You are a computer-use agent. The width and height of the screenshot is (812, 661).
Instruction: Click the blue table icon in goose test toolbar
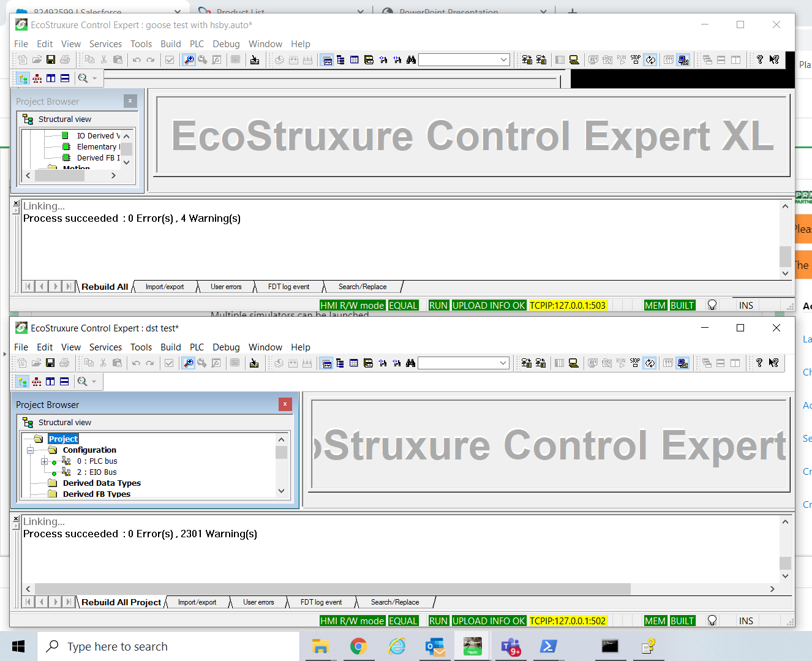(355, 59)
